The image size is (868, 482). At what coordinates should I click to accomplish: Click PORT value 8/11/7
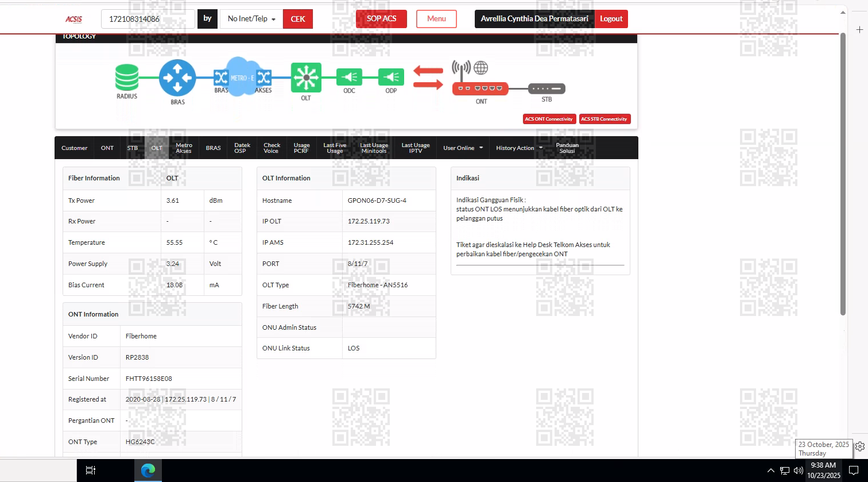pos(358,264)
